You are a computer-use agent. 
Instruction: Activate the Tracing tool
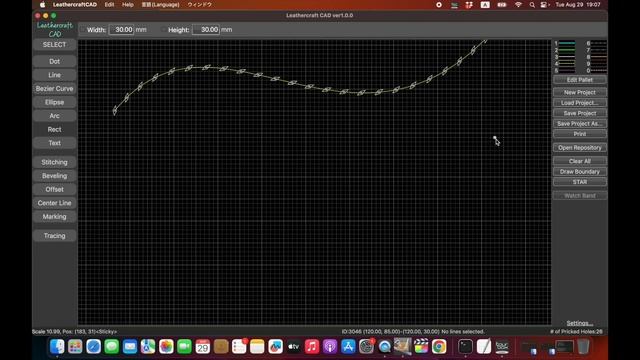tap(54, 236)
